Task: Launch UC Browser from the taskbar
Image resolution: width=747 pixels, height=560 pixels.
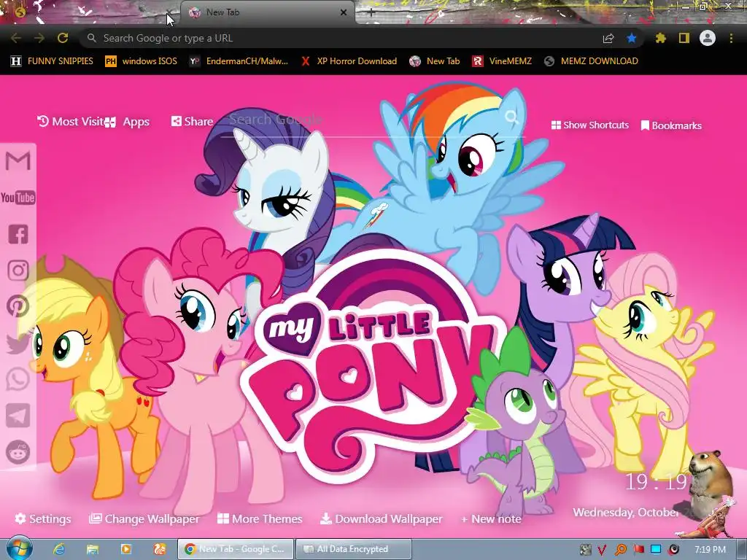Action: click(160, 549)
